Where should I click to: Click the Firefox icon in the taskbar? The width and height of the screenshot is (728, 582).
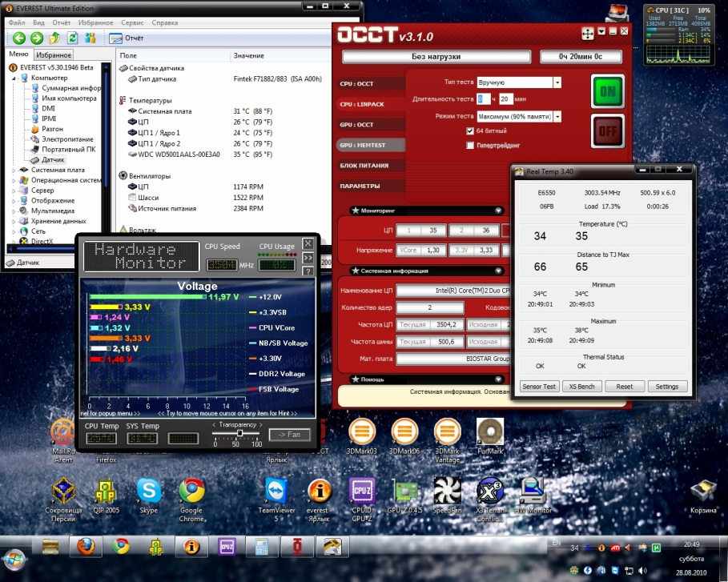click(86, 546)
